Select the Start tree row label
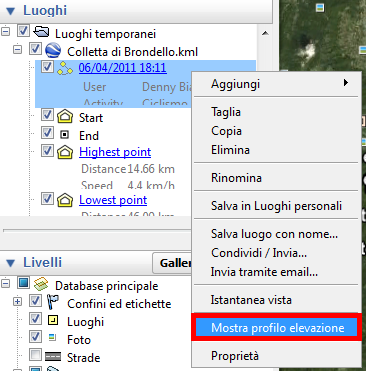 click(x=91, y=118)
